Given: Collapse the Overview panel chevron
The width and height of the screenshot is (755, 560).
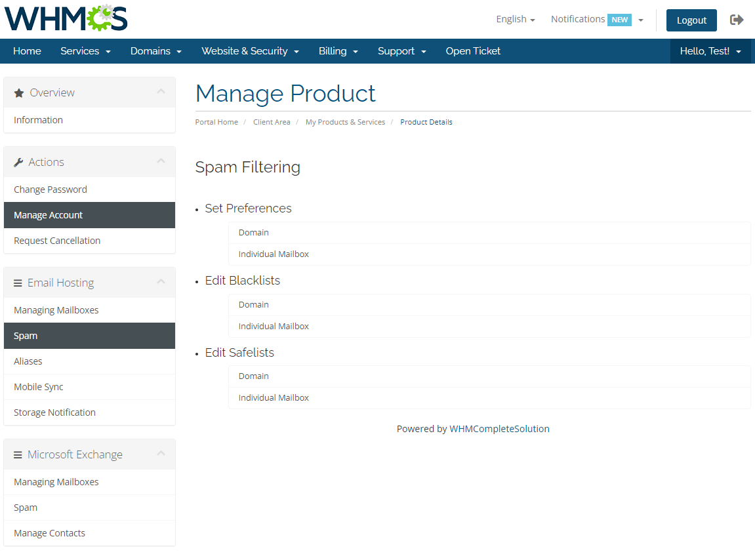Looking at the screenshot, I should pos(161,92).
